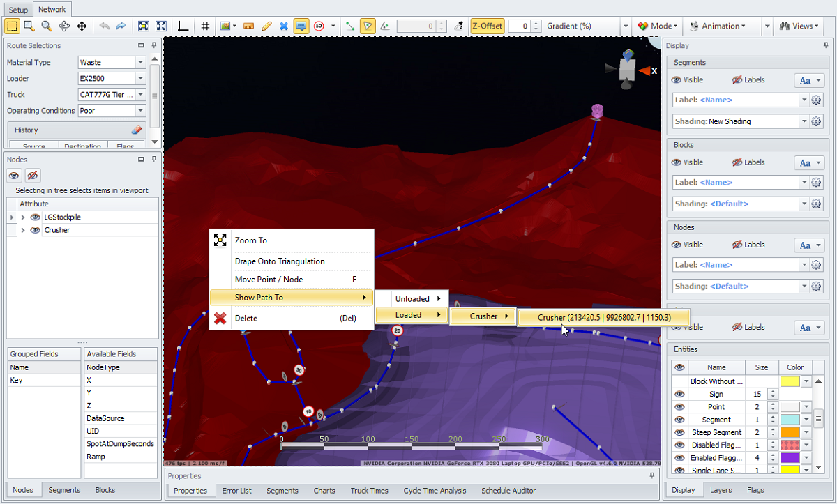Viewport: 837px width, 504px height.
Task: Activate the pan (move arrows) tool
Action: click(82, 26)
